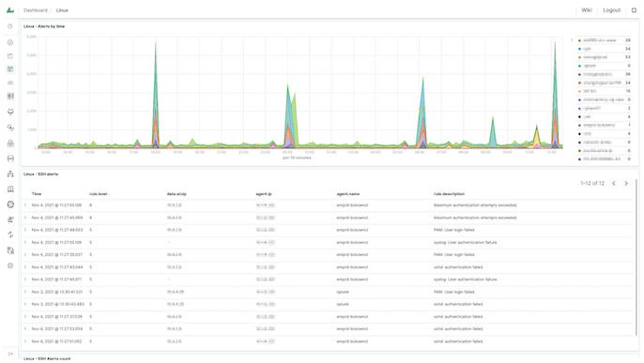The width and height of the screenshot is (644, 363).
Task: Click the timestamp 'Nov 4, 2021 @ 11:27:51.052'
Action: tap(56, 341)
